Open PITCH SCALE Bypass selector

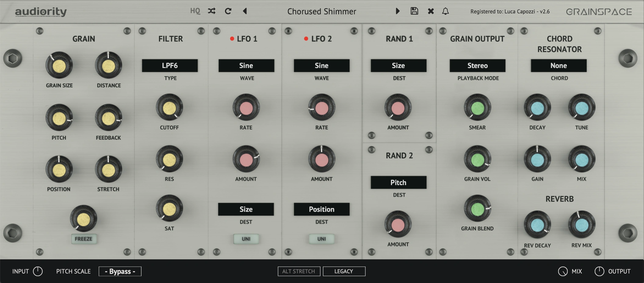(x=120, y=271)
